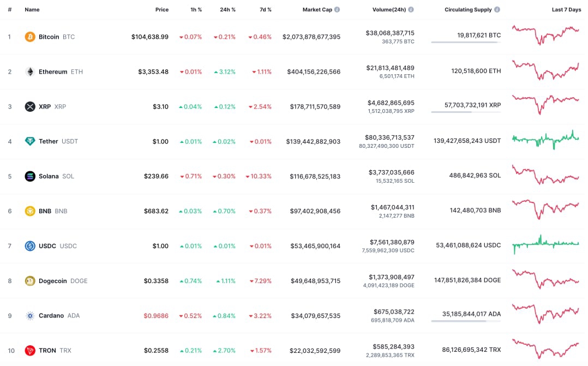Sort the list by Name header
Image resolution: width=588 pixels, height=366 pixels.
[x=32, y=10]
